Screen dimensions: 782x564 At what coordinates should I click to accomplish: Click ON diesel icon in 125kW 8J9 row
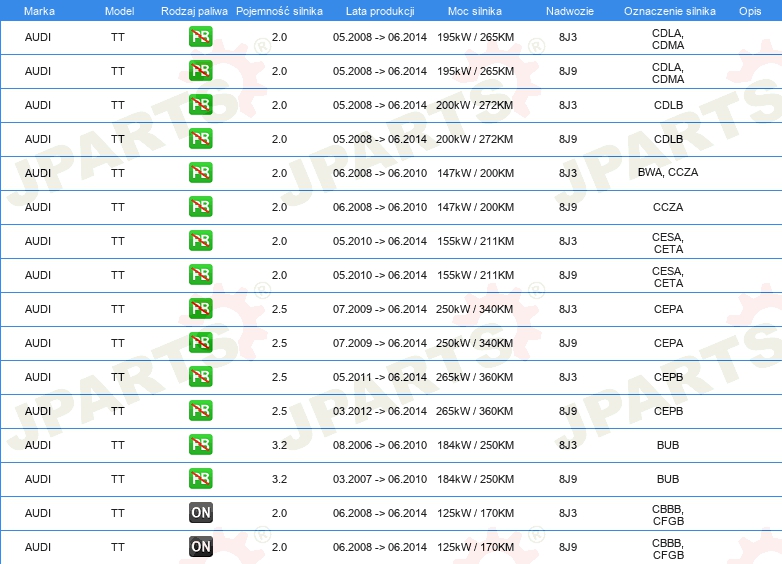tap(200, 547)
